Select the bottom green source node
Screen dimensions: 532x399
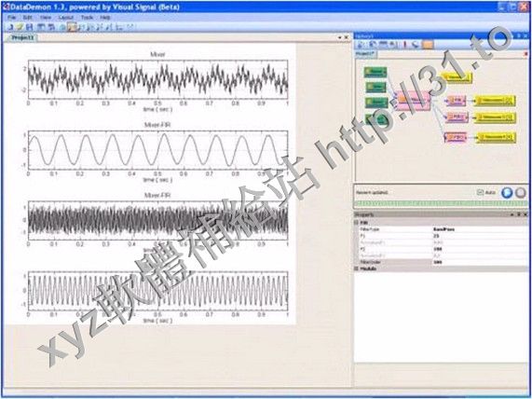click(x=375, y=118)
